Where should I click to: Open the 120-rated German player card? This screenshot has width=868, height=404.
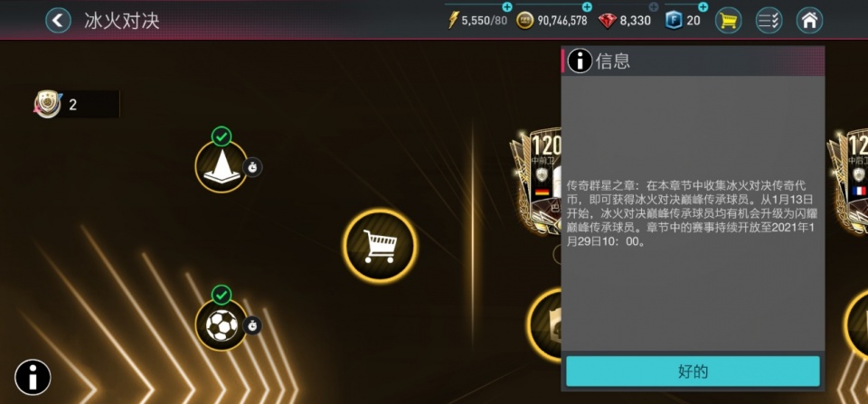point(536,183)
